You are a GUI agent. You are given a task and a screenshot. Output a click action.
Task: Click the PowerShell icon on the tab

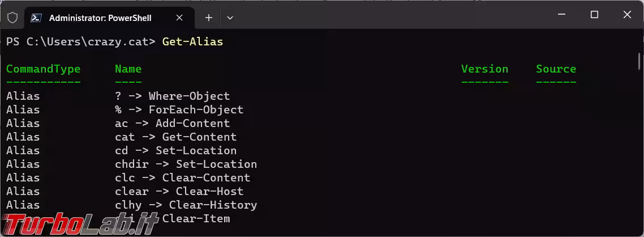click(36, 18)
